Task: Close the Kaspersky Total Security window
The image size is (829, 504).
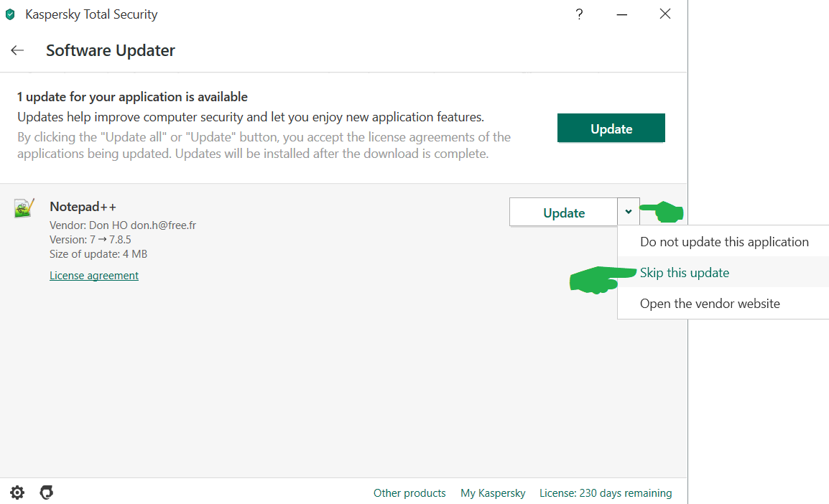Action: point(665,14)
